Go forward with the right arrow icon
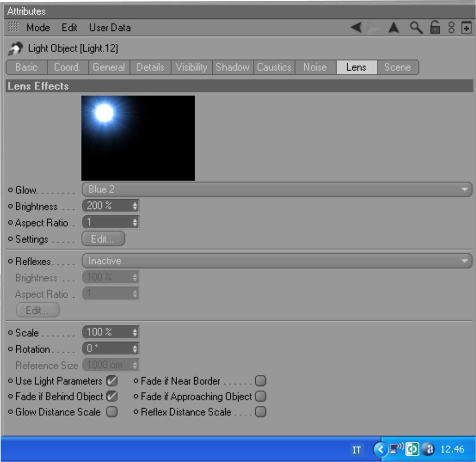Viewport: 476px width, 462px height. 373,27
